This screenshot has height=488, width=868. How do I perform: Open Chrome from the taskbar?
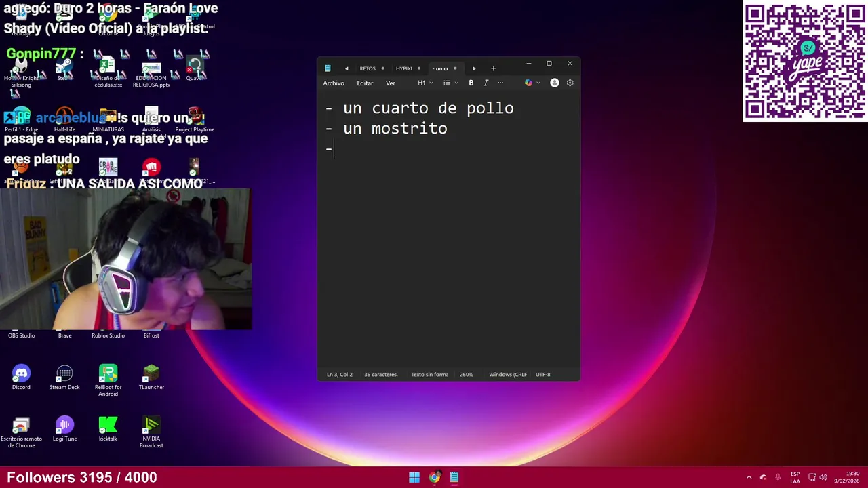pos(434,477)
